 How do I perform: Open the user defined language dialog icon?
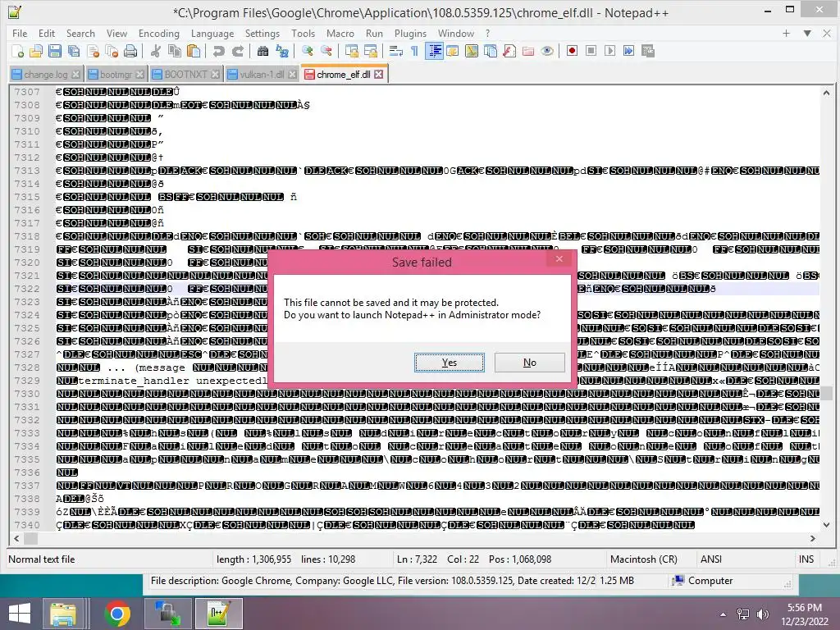click(x=452, y=51)
